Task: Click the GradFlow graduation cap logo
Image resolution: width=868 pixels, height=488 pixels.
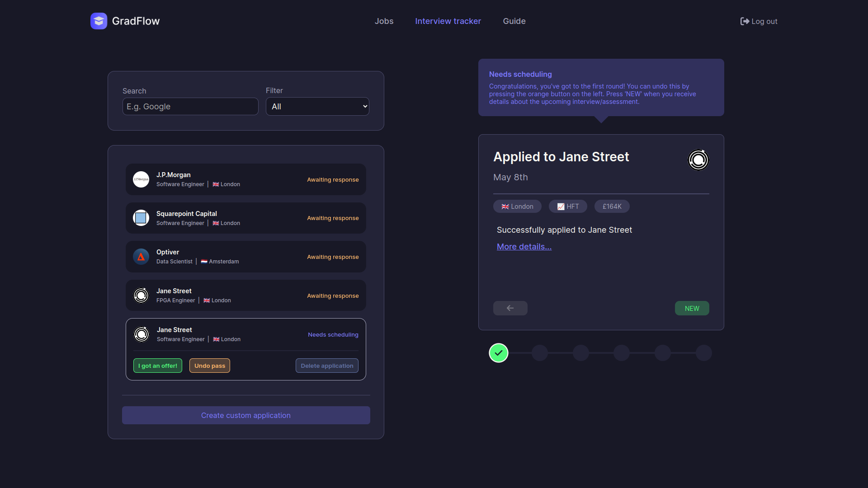Action: point(99,21)
